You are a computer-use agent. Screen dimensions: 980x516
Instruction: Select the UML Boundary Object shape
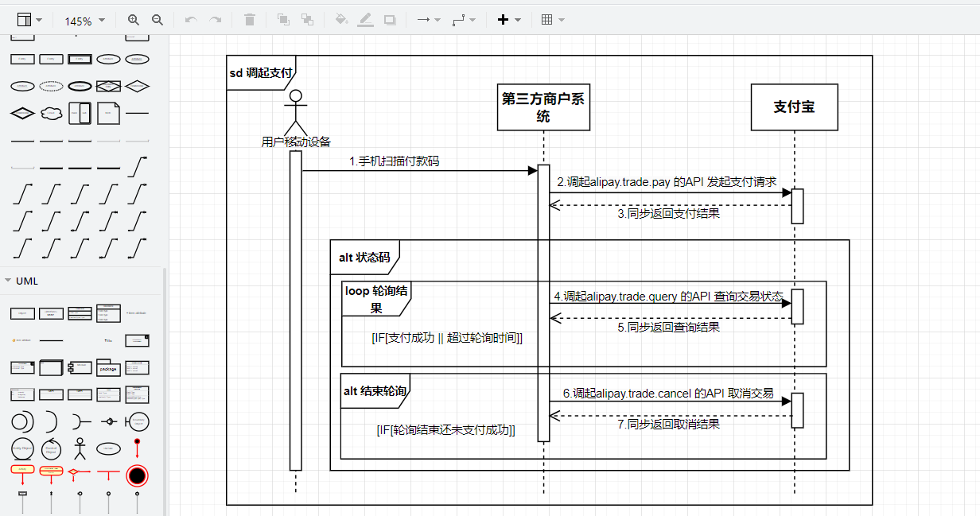pos(137,421)
